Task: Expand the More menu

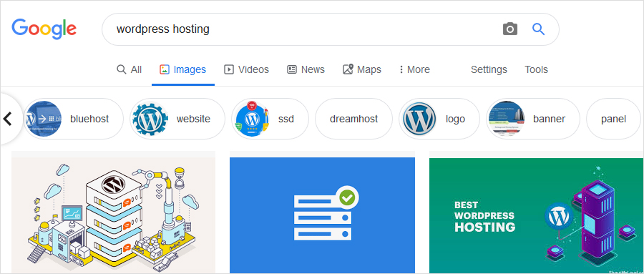Action: [x=414, y=70]
